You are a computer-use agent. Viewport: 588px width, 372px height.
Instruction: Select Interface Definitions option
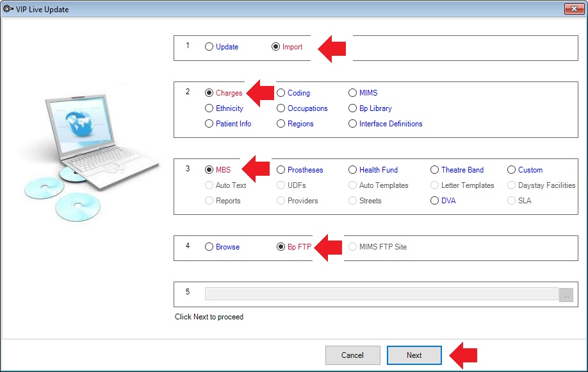pos(385,124)
